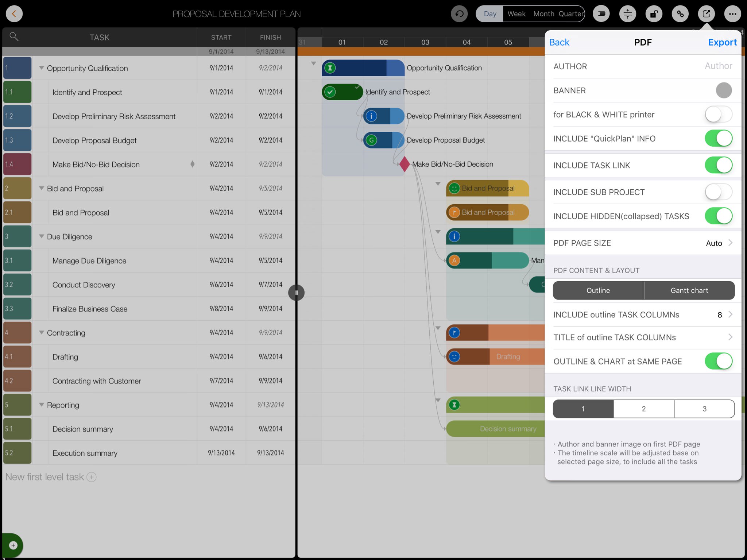Turn off INCLUDE TASK LINK switch

[718, 165]
